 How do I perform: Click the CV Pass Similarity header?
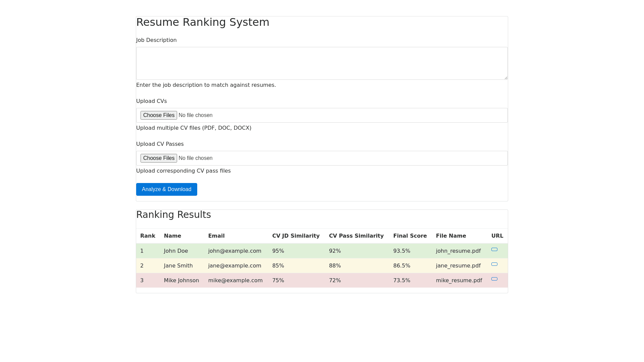tap(356, 236)
